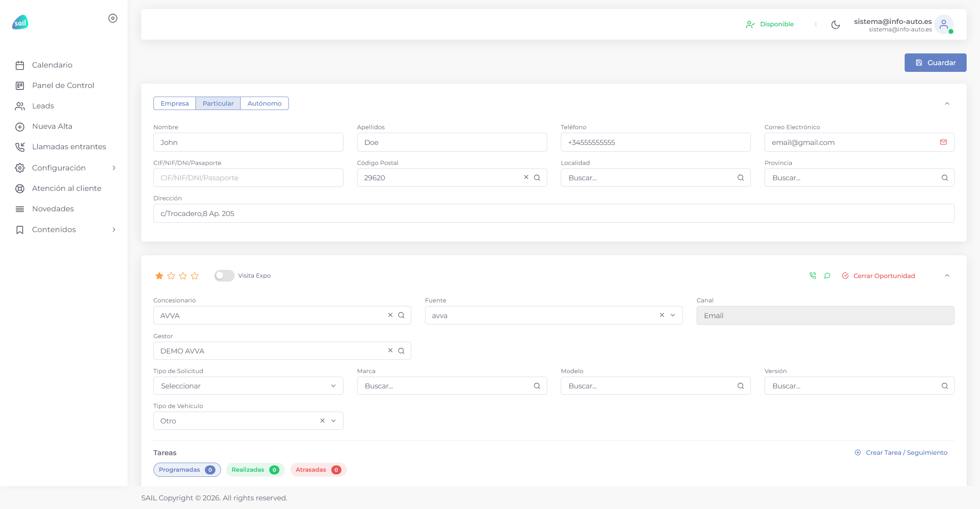Search postal code with magnifier icon
Viewport: 980px width, 509px height.
537,178
